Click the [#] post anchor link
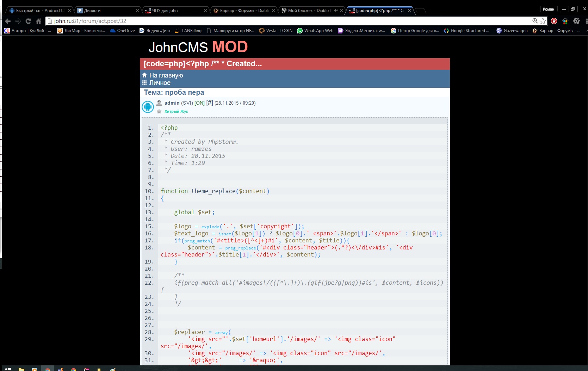The width and height of the screenshot is (588, 371). 209,103
